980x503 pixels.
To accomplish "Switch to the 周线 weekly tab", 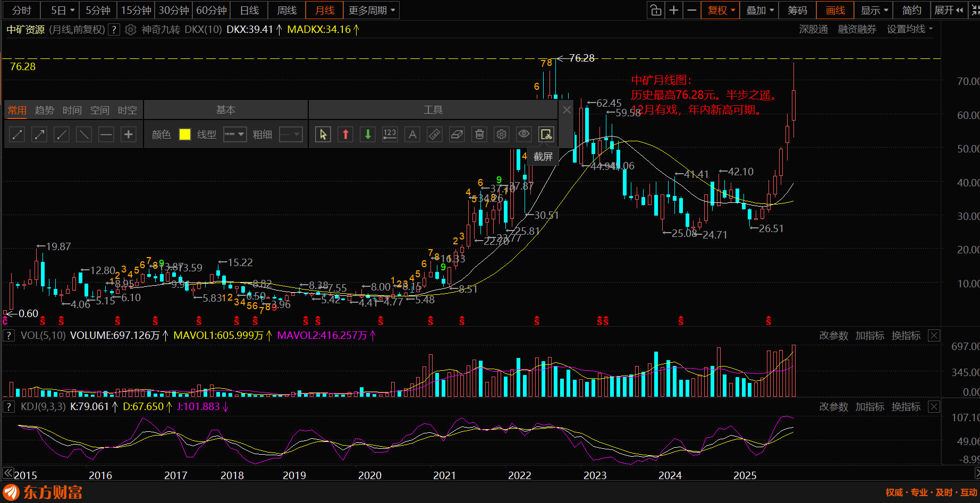I will coord(287,10).
